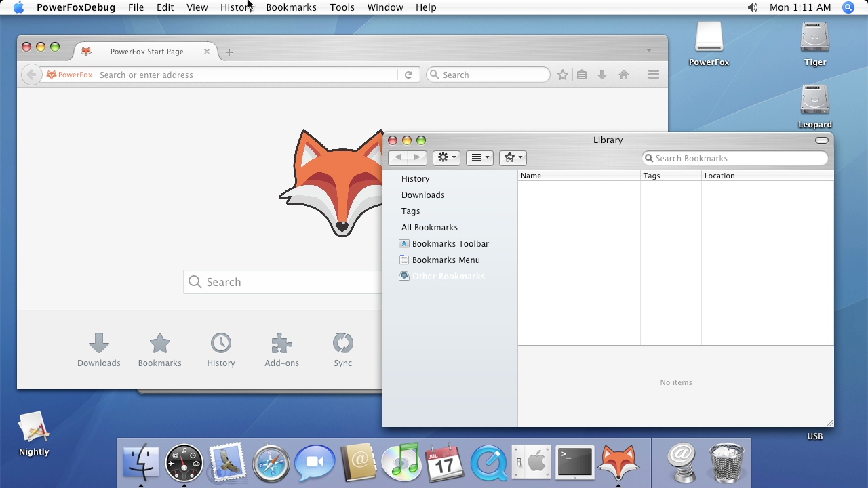This screenshot has width=868, height=488.
Task: Open Spotlight search in the menu bar
Action: pos(848,7)
